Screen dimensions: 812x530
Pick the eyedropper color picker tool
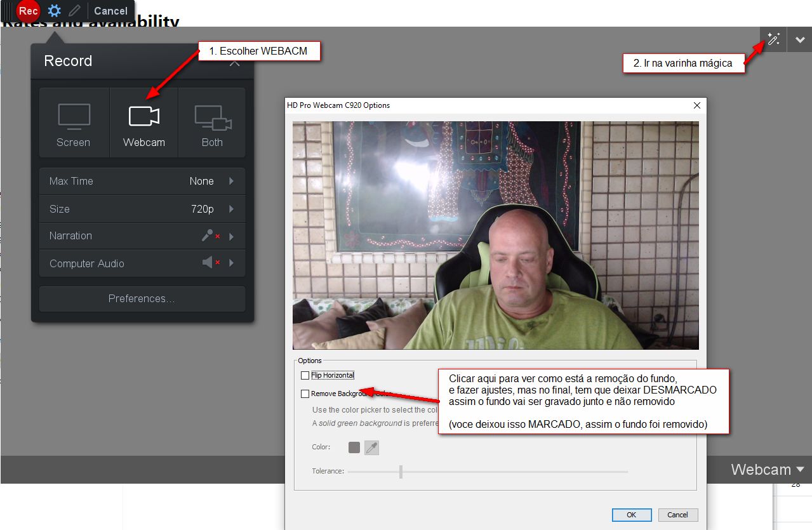(371, 447)
